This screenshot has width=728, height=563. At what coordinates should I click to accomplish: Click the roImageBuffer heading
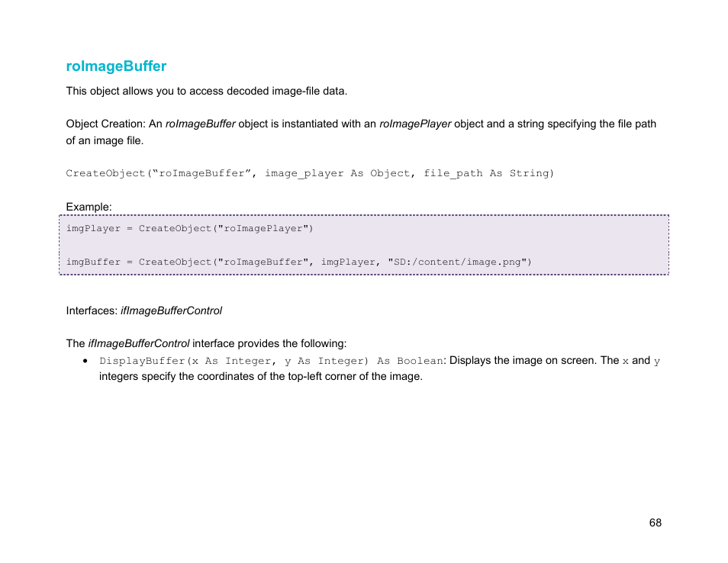115,66
